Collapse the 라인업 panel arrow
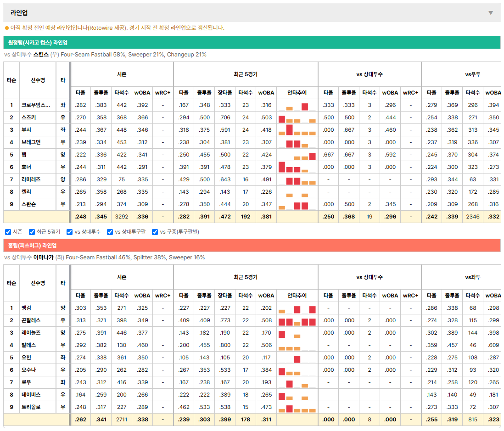 (x=491, y=13)
